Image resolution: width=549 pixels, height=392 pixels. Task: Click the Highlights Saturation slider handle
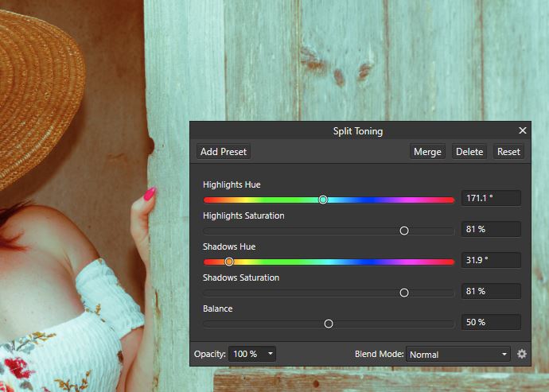coord(404,231)
